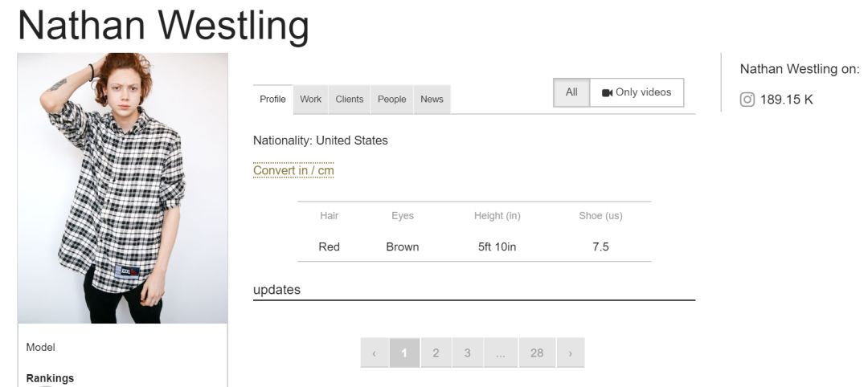This screenshot has width=868, height=387.
Task: Click Convert in / cm link
Action: pos(293,170)
